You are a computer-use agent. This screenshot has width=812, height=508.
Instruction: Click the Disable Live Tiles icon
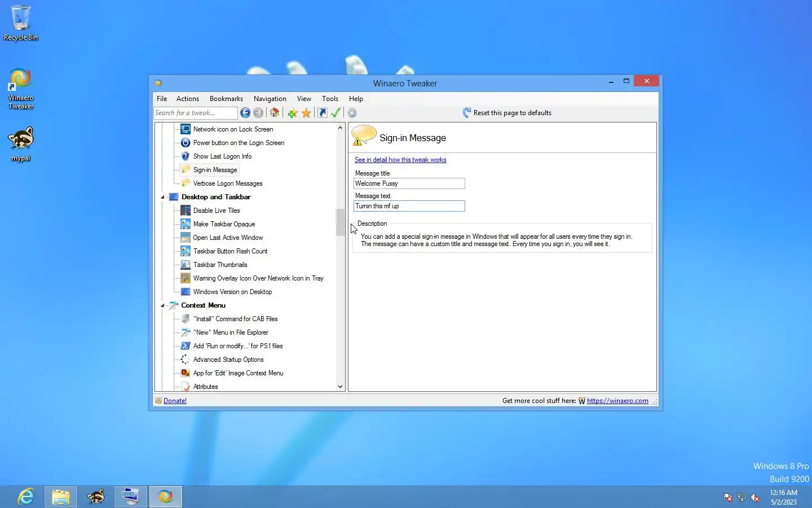(x=186, y=211)
